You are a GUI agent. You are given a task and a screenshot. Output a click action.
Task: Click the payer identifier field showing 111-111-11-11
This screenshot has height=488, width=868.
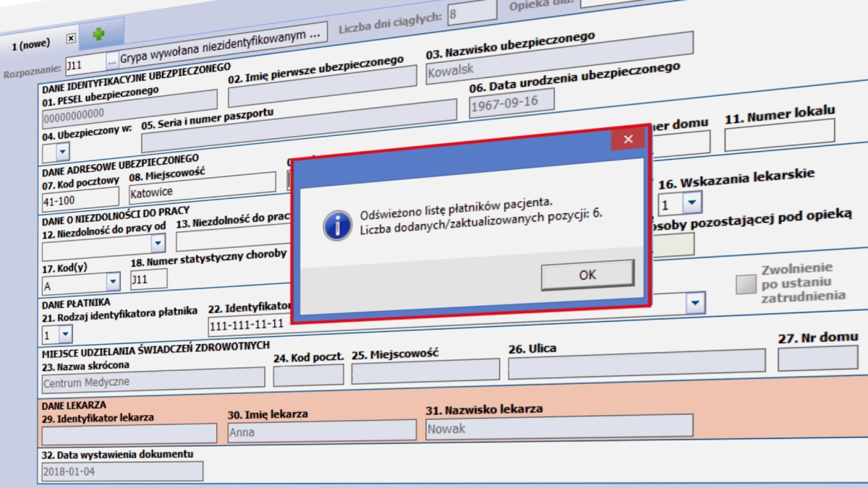(250, 325)
